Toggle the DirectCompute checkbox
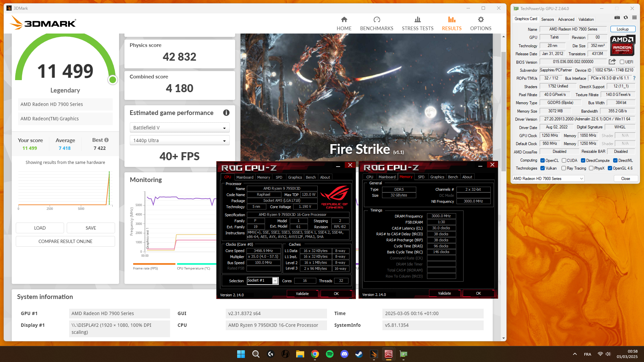The image size is (644, 362). pos(583,161)
